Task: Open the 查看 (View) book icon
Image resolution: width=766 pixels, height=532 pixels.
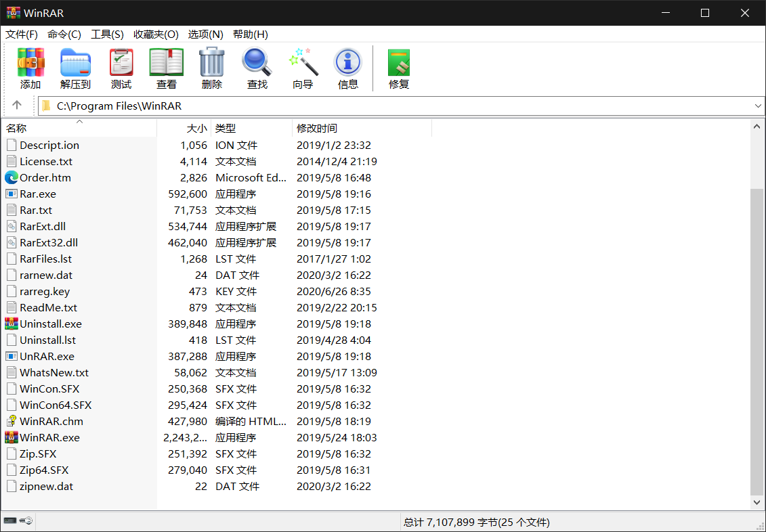Action: [x=167, y=68]
